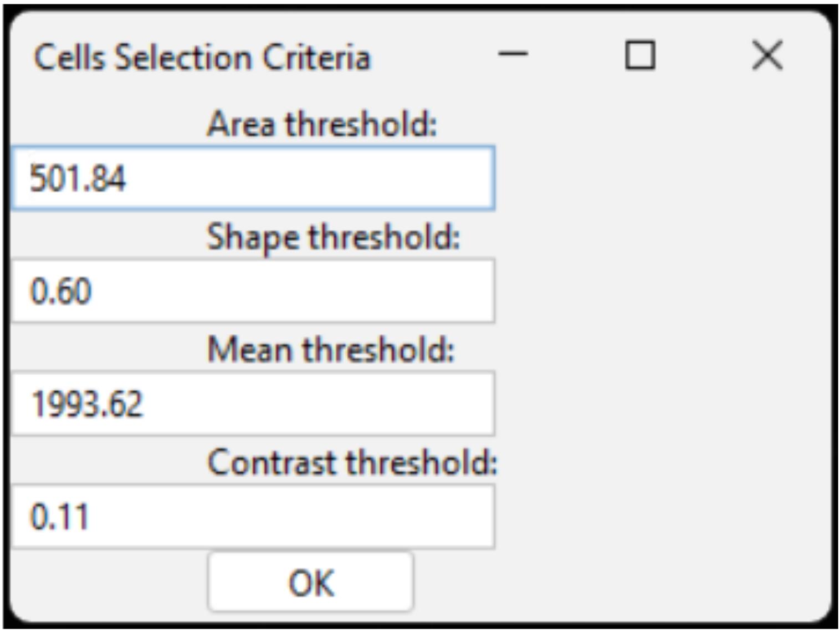Click the "Cells Selection Criteria" window title
This screenshot has height=633, width=840.
202,57
